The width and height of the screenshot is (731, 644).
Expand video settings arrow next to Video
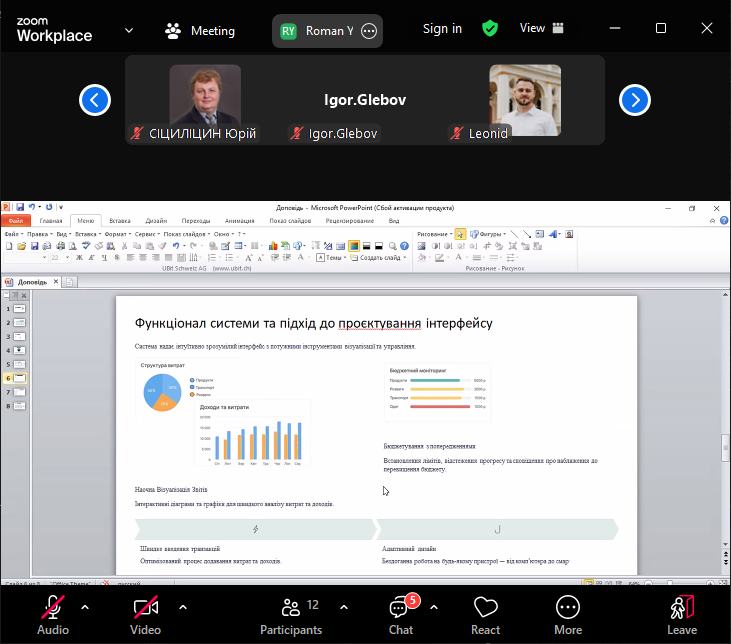click(x=182, y=606)
